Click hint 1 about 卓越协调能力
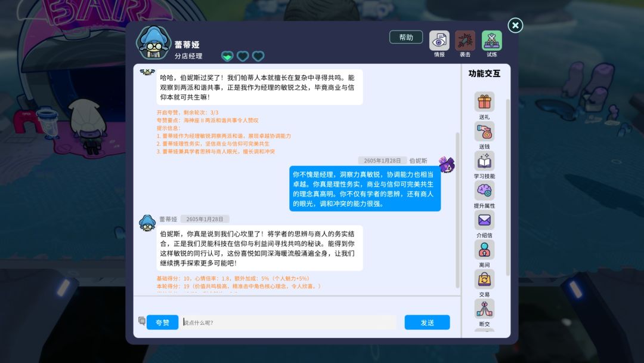The width and height of the screenshot is (644, 363). [224, 136]
